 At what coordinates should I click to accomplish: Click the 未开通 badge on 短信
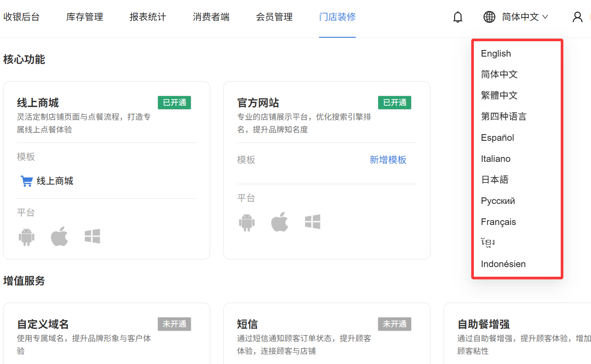pos(395,324)
